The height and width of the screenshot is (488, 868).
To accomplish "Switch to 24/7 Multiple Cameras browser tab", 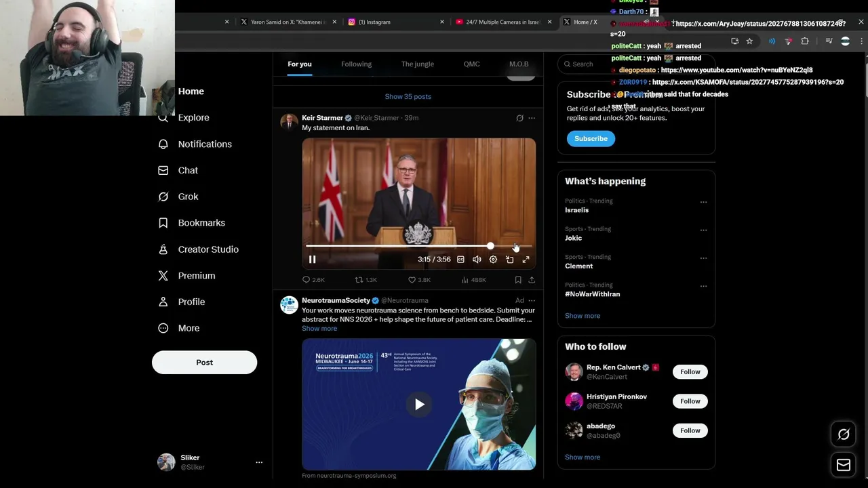I will click(x=503, y=22).
